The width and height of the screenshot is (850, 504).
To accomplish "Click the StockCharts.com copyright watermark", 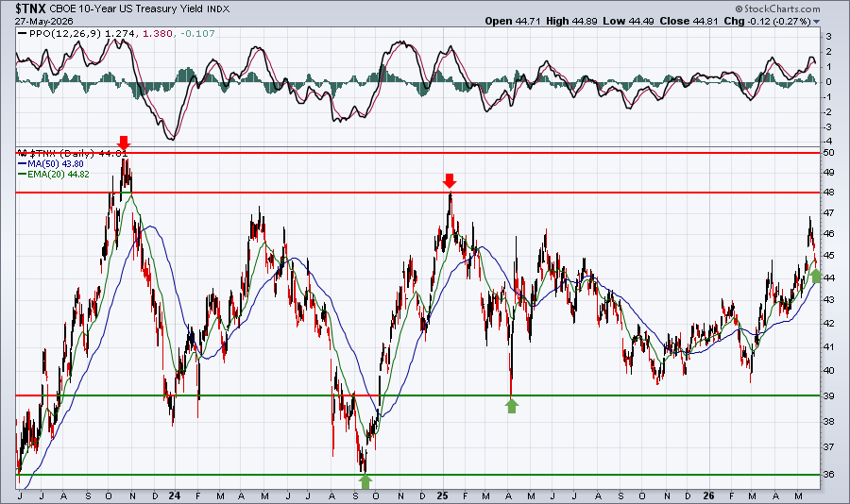I will pos(778,8).
